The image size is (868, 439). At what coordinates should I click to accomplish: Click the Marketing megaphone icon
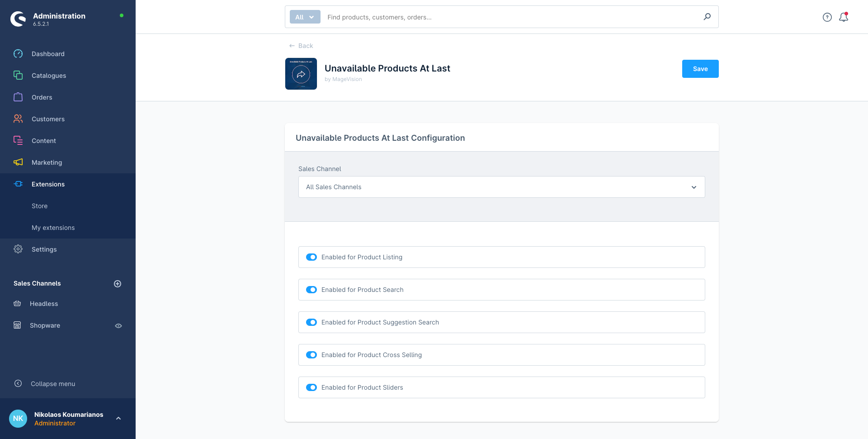(18, 162)
